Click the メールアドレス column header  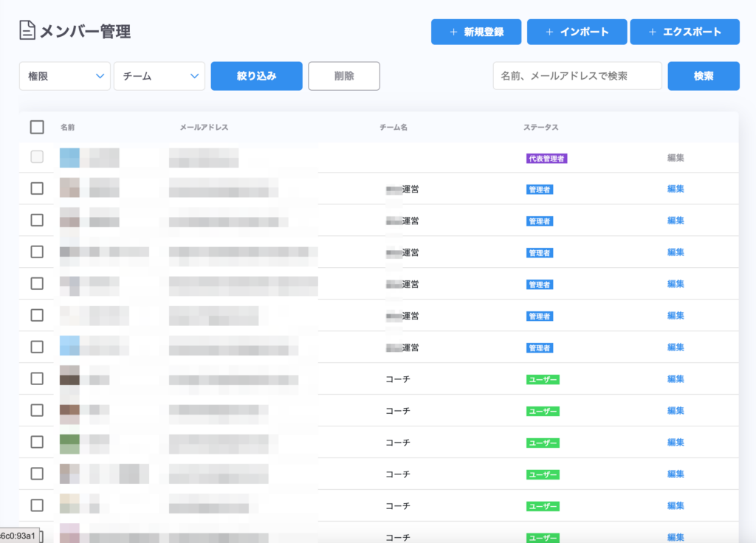coord(204,128)
